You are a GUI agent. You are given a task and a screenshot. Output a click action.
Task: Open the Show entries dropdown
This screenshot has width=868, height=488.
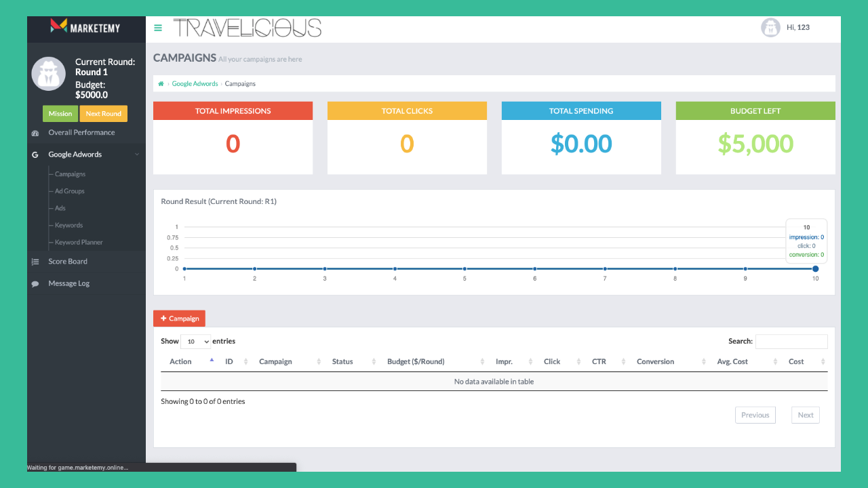pos(195,342)
